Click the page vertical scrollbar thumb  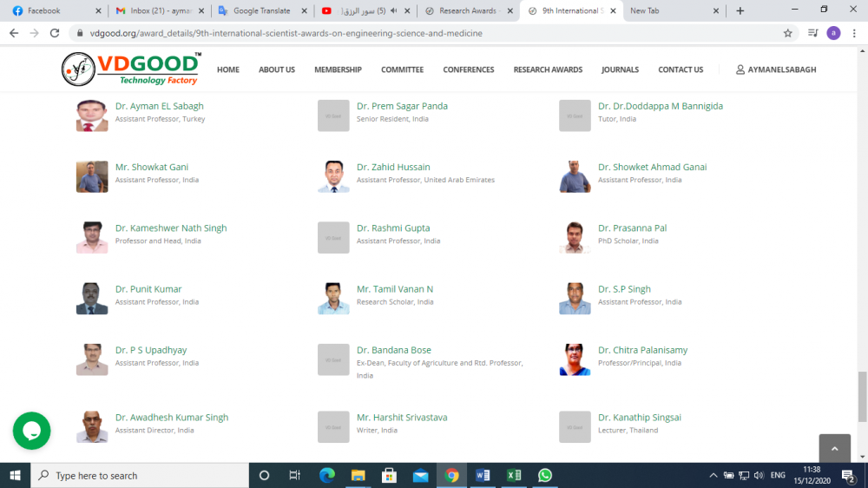click(x=863, y=397)
